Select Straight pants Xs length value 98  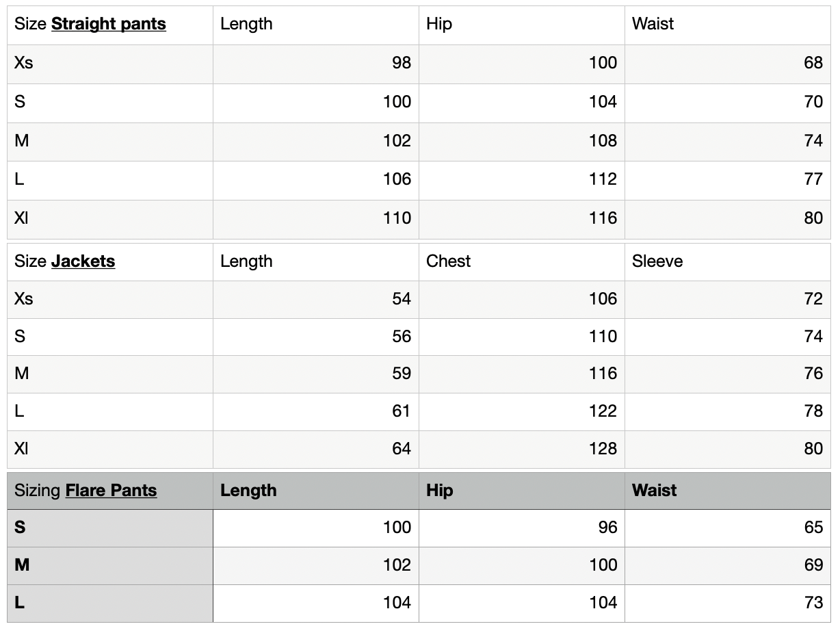[402, 63]
